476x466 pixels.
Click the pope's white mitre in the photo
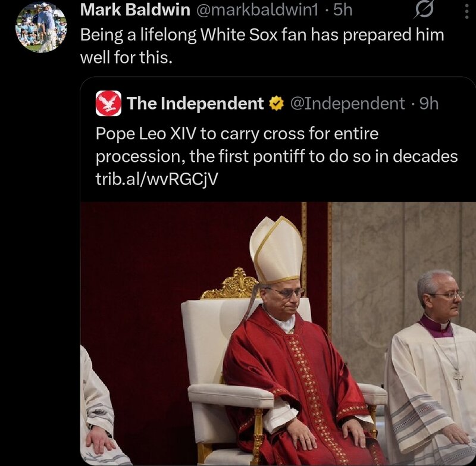click(x=276, y=250)
